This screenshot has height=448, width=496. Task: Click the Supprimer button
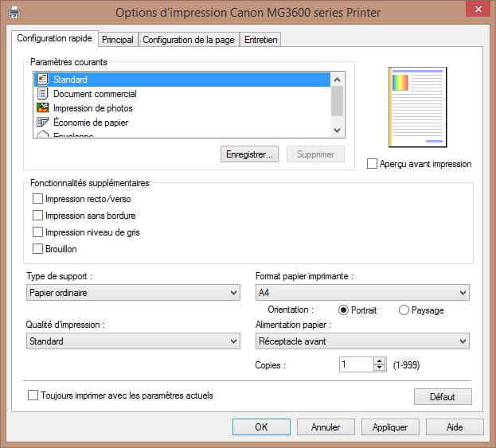pyautogui.click(x=315, y=154)
